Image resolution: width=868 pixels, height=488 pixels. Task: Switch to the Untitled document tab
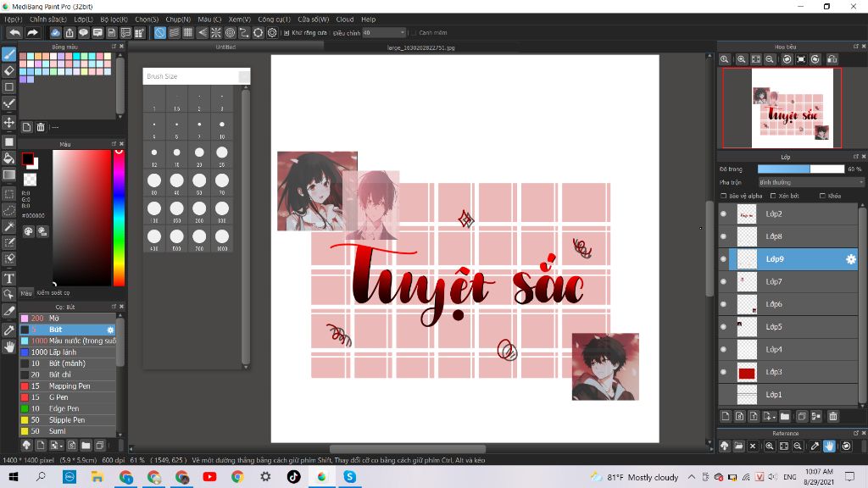click(225, 47)
